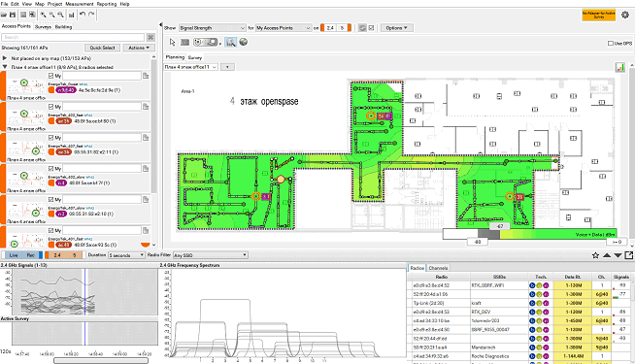
Task: Open floor plan selection dropdown
Action: (x=191, y=67)
